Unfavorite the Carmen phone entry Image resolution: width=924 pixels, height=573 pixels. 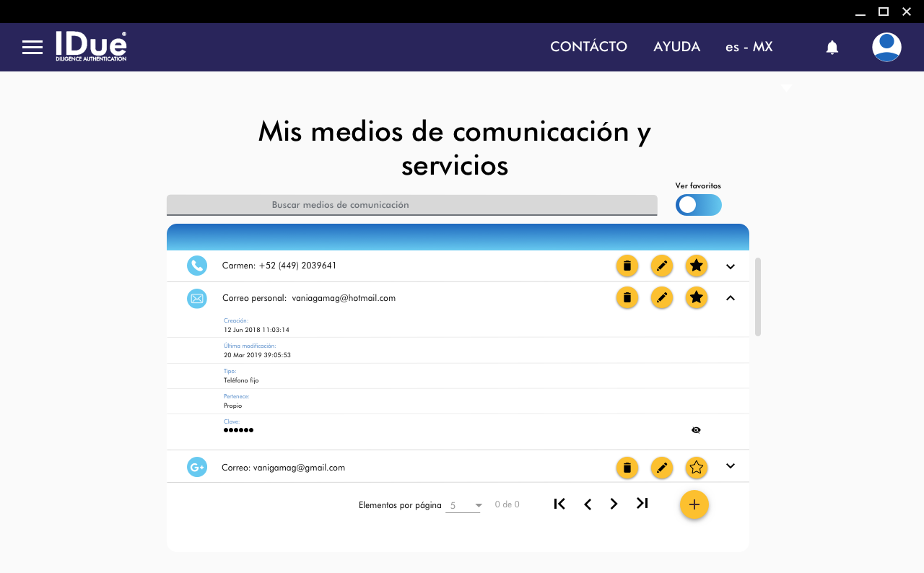(696, 266)
